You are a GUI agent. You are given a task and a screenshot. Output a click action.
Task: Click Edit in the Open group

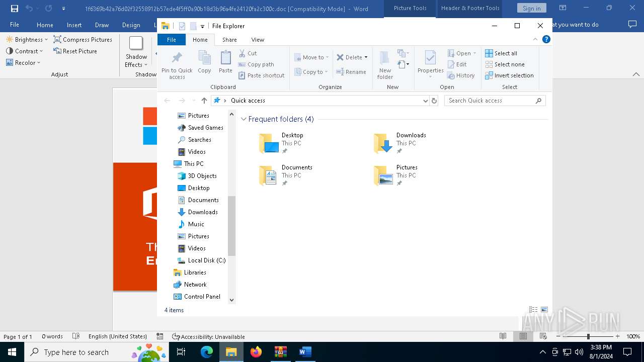(x=457, y=64)
